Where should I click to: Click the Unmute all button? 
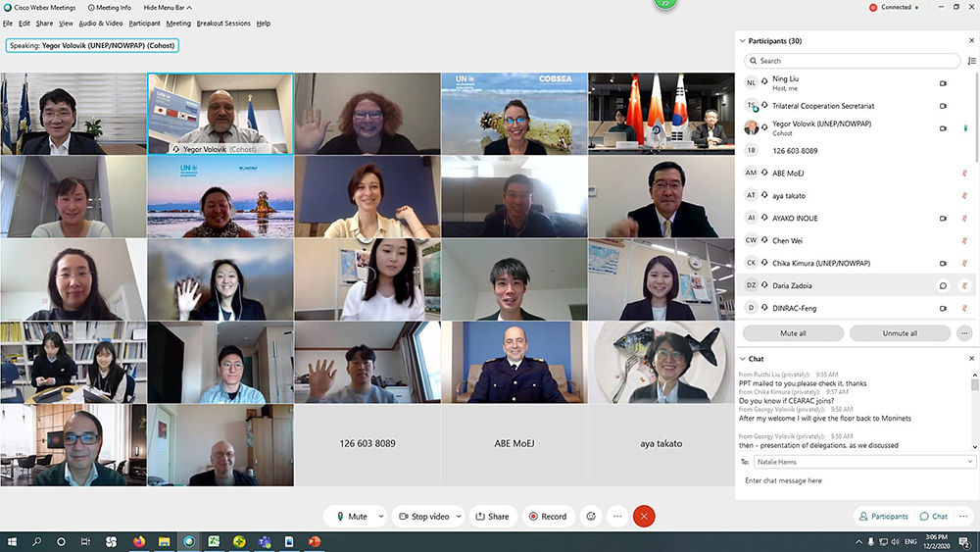(x=900, y=333)
